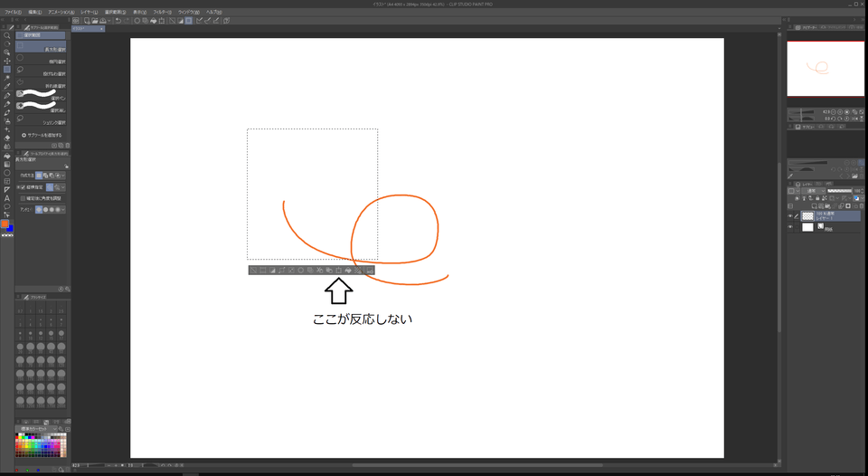Click Rotate left in Navigator panel

pos(833,119)
